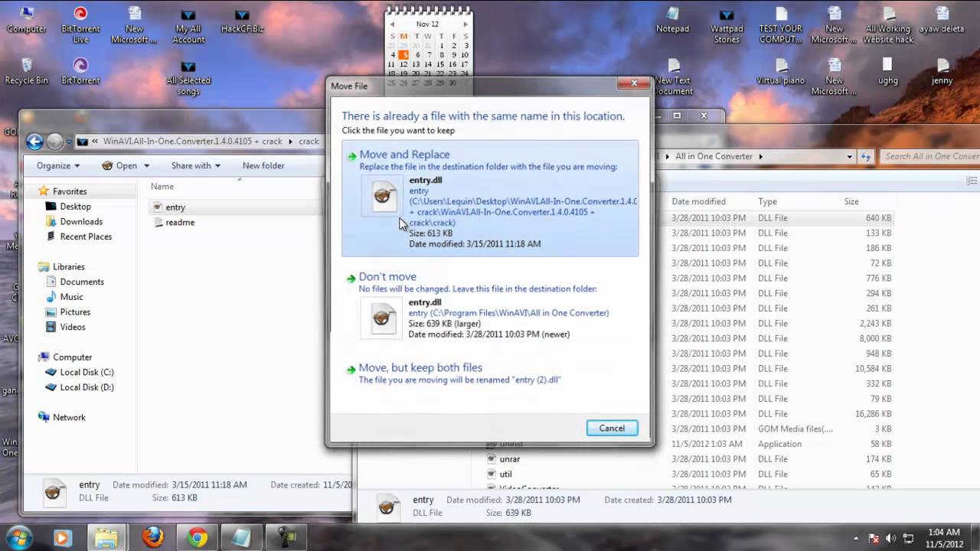Choose Don't move option
This screenshot has width=980, height=551.
click(490, 306)
